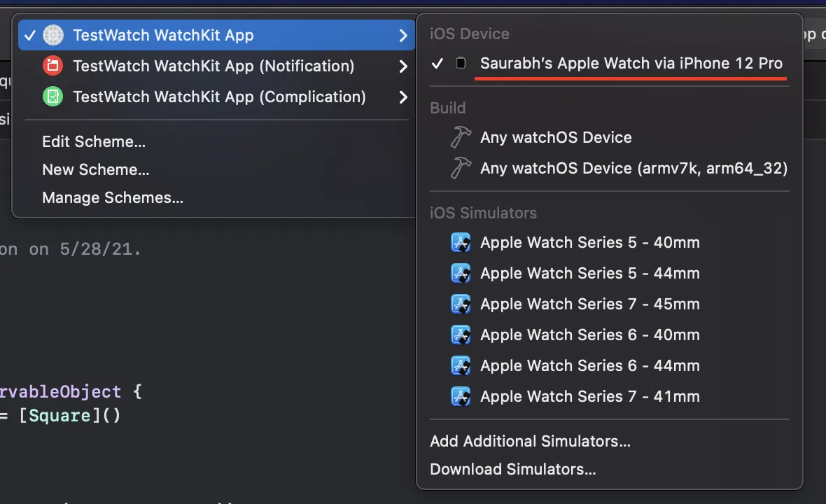Click the TestWatch WatchKit App globe icon
826x504 pixels.
[x=53, y=35]
